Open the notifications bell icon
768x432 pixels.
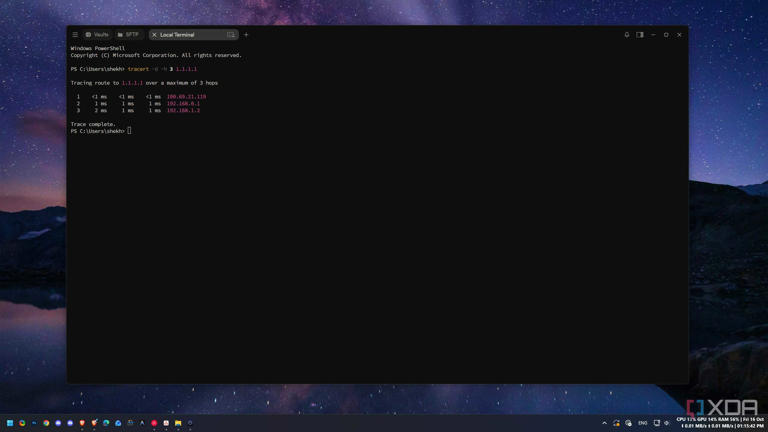coord(626,35)
